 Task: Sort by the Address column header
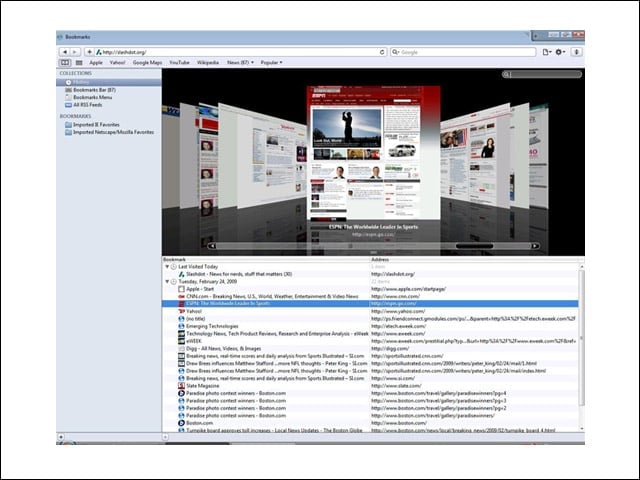[x=474, y=259]
